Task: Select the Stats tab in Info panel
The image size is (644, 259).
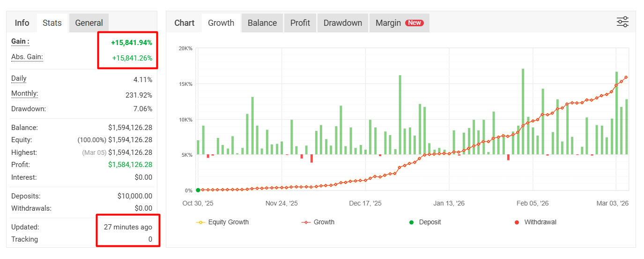Action: 52,23
